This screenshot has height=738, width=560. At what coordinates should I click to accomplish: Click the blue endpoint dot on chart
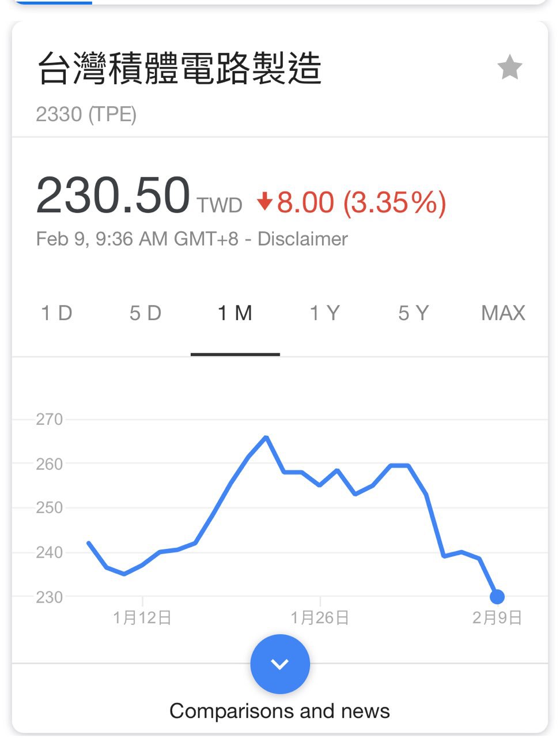(x=497, y=597)
